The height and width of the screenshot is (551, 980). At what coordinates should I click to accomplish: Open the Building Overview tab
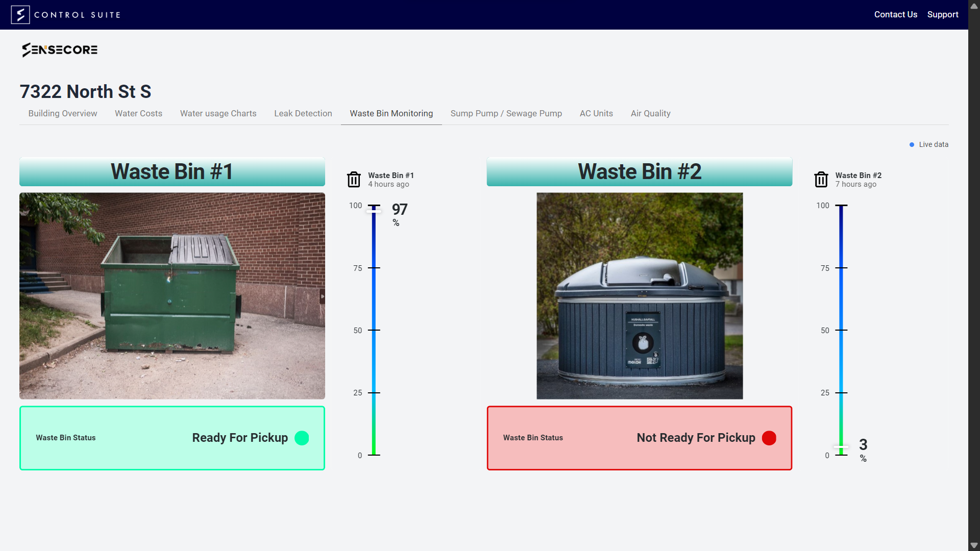(x=63, y=113)
